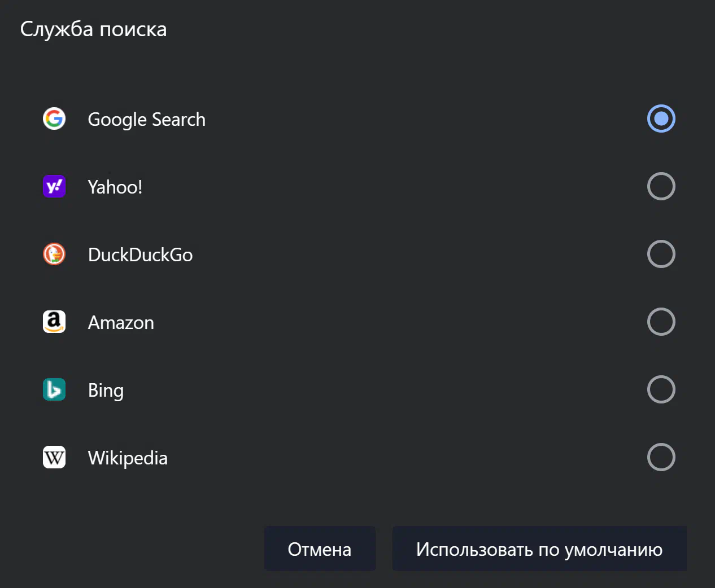Click the DuckDuckGo duck logo icon

tap(54, 254)
